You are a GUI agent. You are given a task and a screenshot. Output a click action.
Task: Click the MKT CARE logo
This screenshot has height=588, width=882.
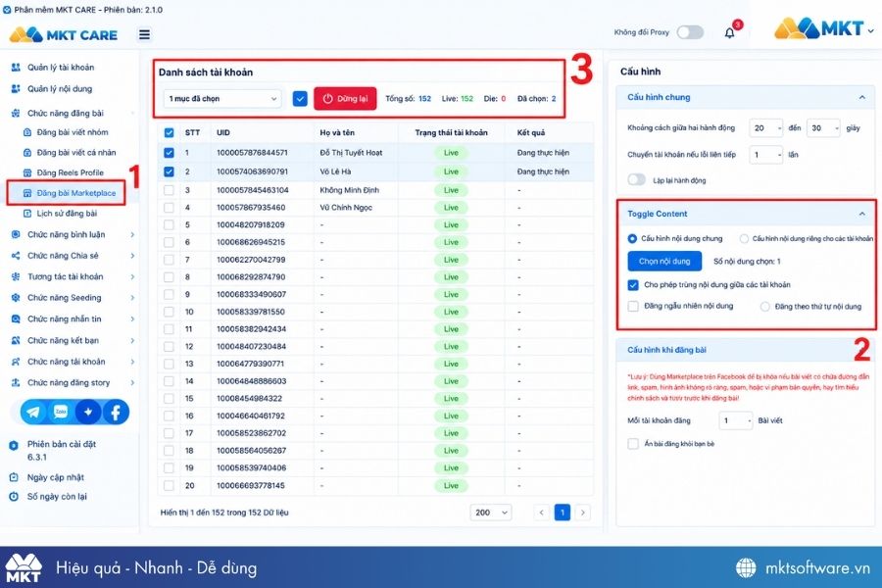pos(64,35)
